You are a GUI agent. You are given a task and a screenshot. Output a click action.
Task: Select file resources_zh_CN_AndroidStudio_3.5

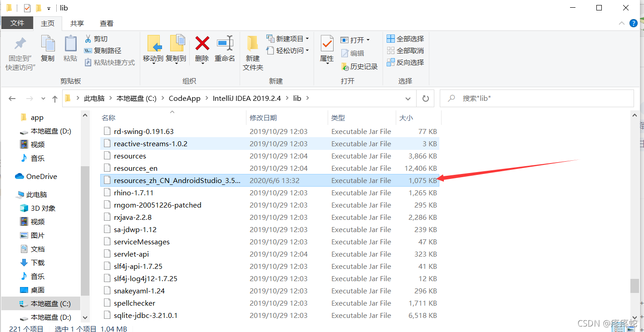[270, 180]
